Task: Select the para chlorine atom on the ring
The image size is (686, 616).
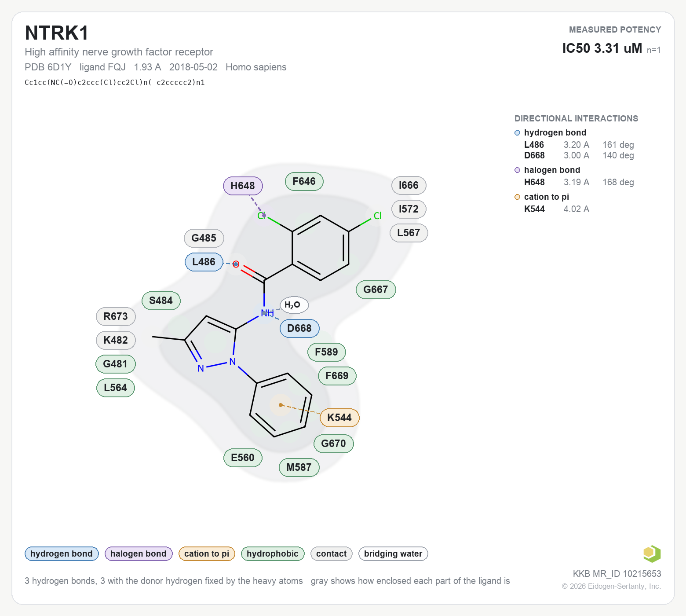Action: point(377,216)
